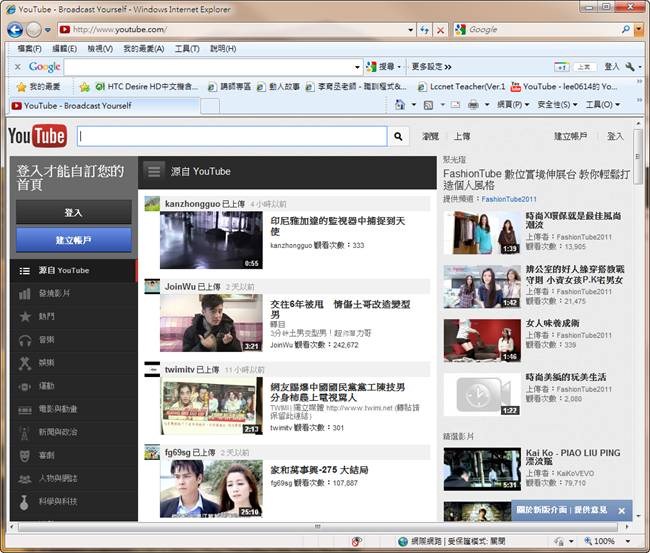
Task: Click the add to favorites bar star icon
Action: [x=85, y=87]
